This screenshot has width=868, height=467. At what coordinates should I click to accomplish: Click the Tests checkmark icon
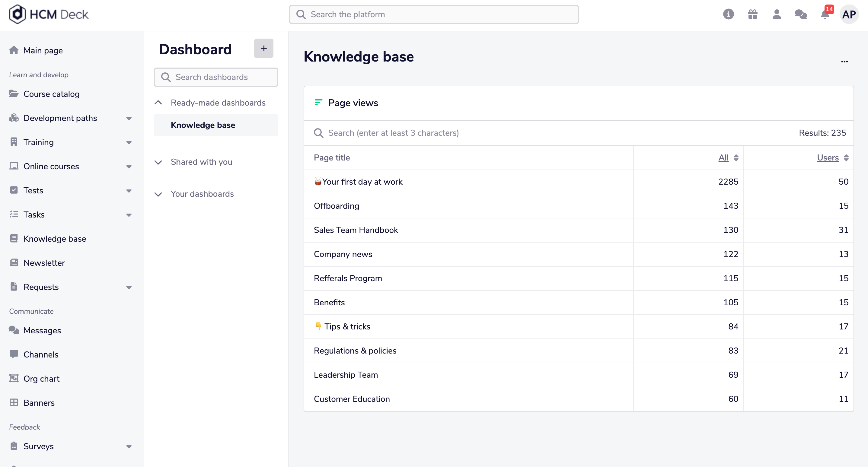click(x=14, y=190)
